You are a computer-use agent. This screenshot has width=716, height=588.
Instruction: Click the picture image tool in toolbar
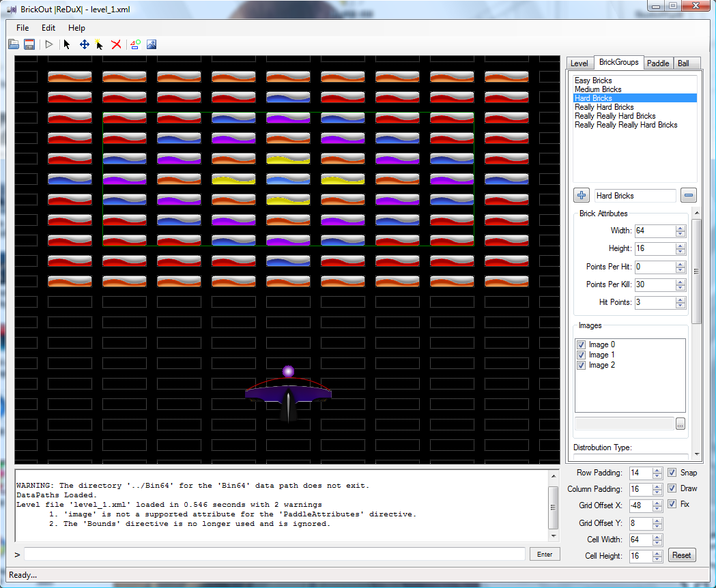click(x=152, y=44)
